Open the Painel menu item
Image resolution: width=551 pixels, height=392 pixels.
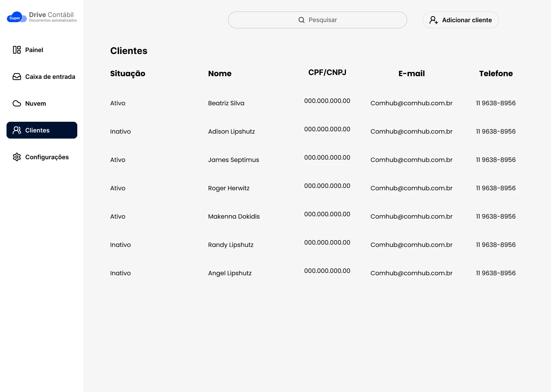pos(34,50)
